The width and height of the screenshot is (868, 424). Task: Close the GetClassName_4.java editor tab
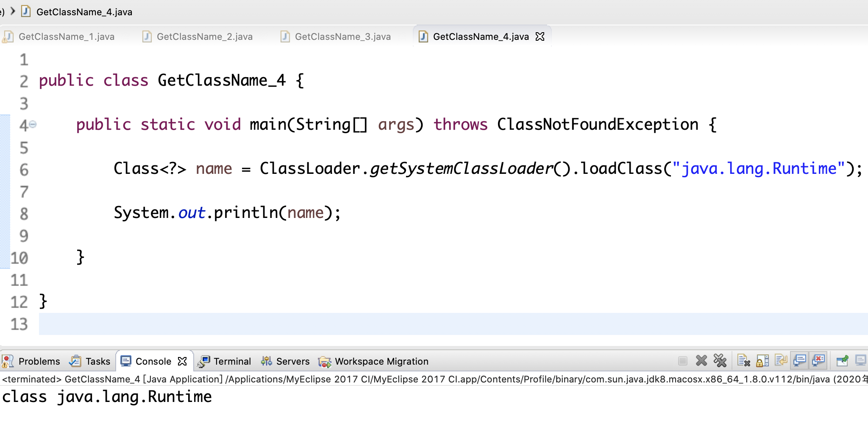540,36
